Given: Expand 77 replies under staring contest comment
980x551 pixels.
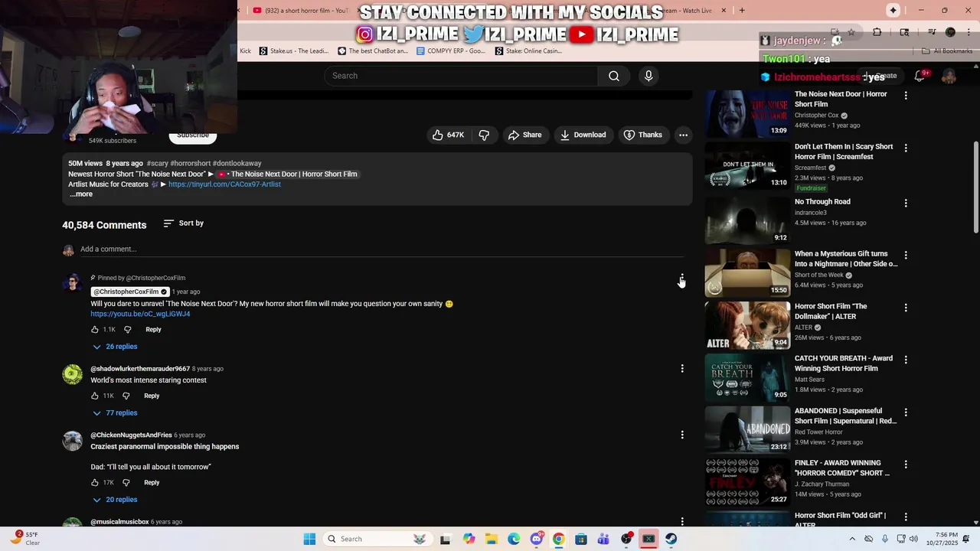Looking at the screenshot, I should pyautogui.click(x=115, y=413).
